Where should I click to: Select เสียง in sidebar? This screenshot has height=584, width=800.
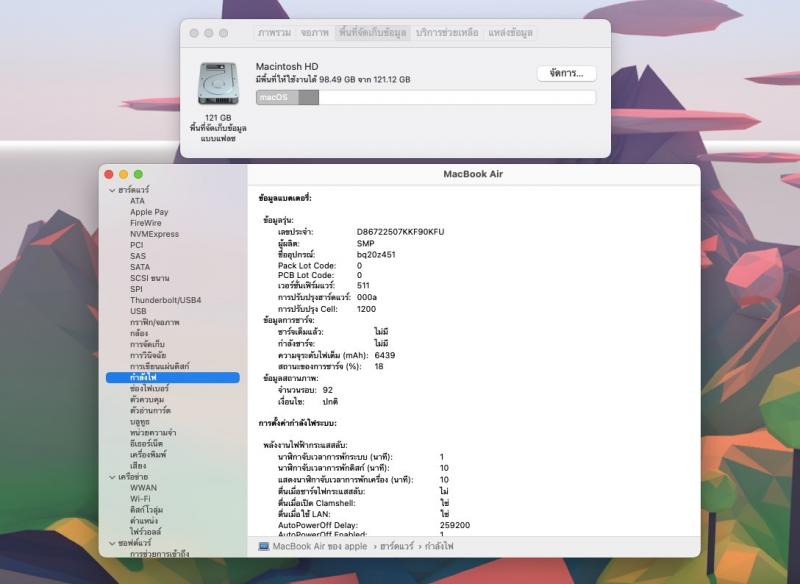tap(138, 466)
